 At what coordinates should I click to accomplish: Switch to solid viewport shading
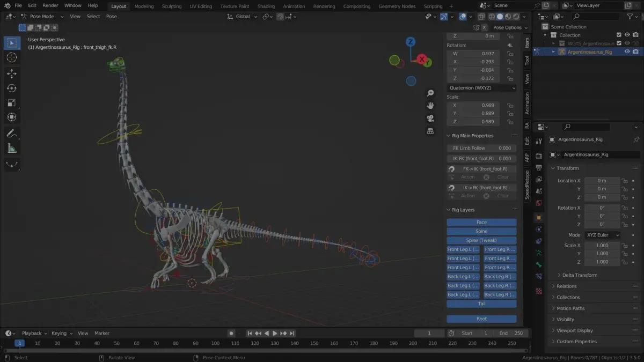point(500,17)
